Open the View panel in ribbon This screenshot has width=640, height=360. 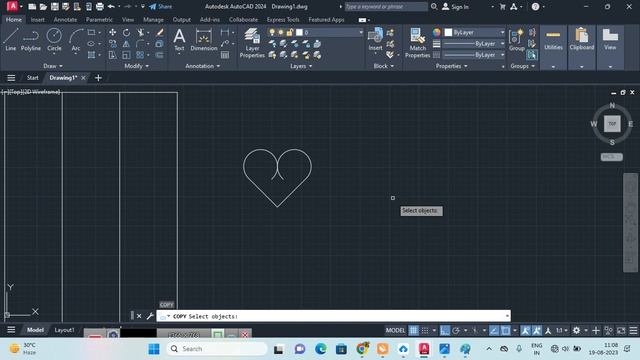coord(610,47)
